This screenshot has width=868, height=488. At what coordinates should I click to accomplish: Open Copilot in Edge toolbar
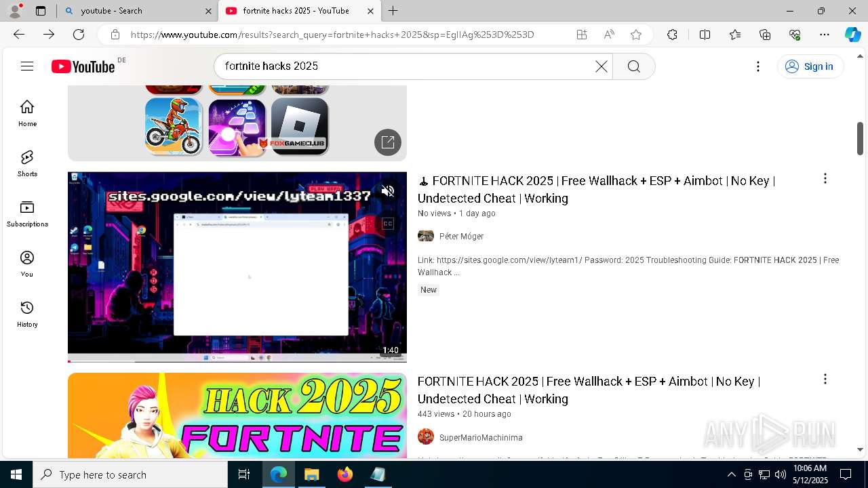coord(852,35)
